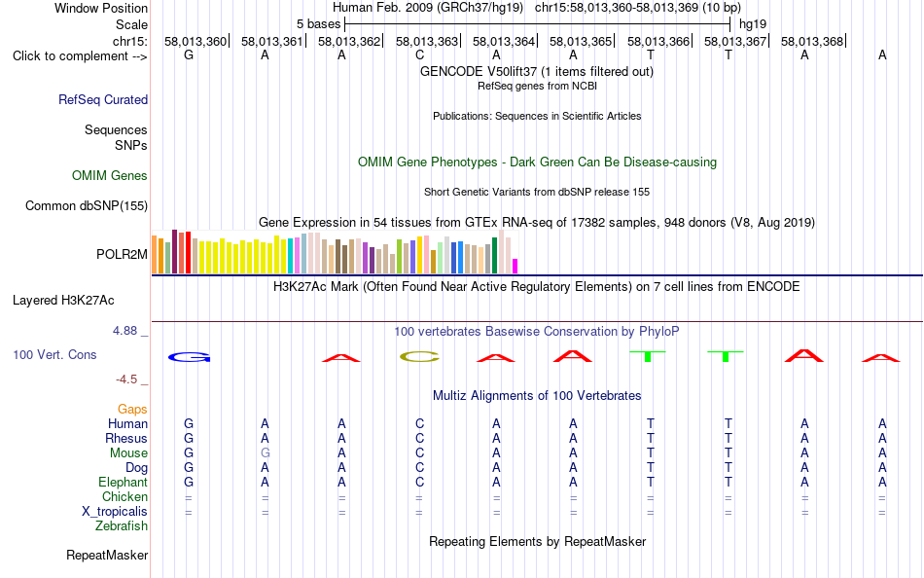The width and height of the screenshot is (924, 578).
Task: Select the Human species row label
Action: tap(127, 423)
